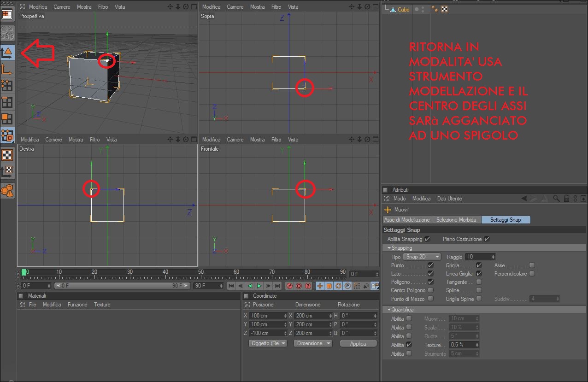Open the viewport layout icon at top of sidebar

coord(7,14)
